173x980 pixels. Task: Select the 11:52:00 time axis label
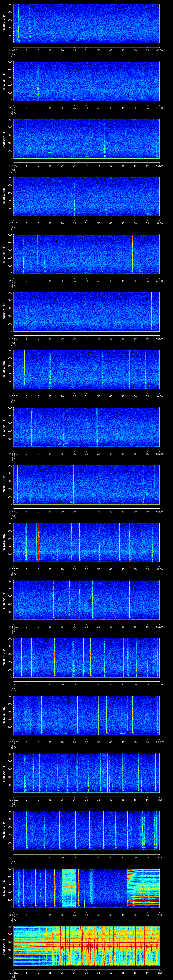(13, 339)
